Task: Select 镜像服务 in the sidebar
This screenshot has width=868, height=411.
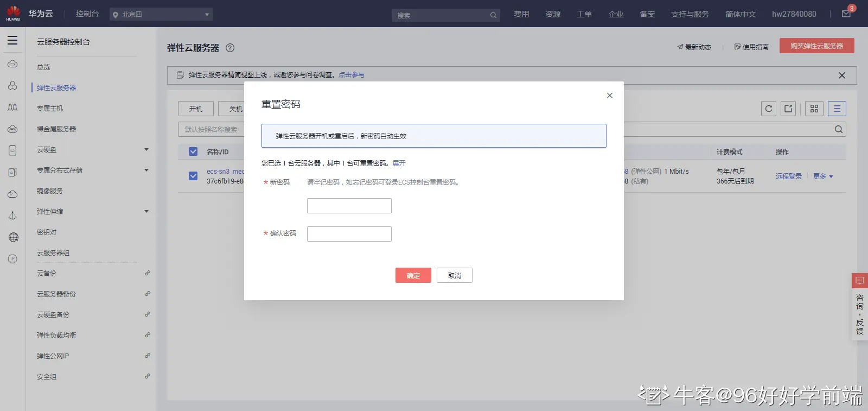Action: tap(50, 191)
